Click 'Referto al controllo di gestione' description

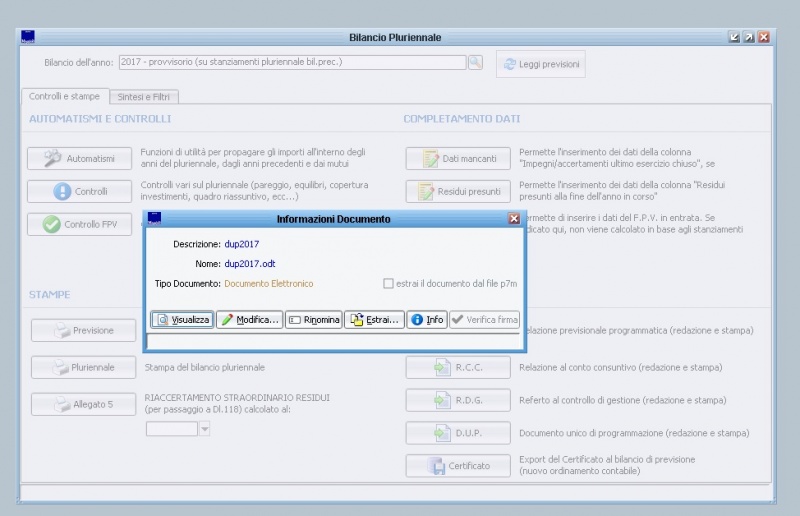coord(622,400)
